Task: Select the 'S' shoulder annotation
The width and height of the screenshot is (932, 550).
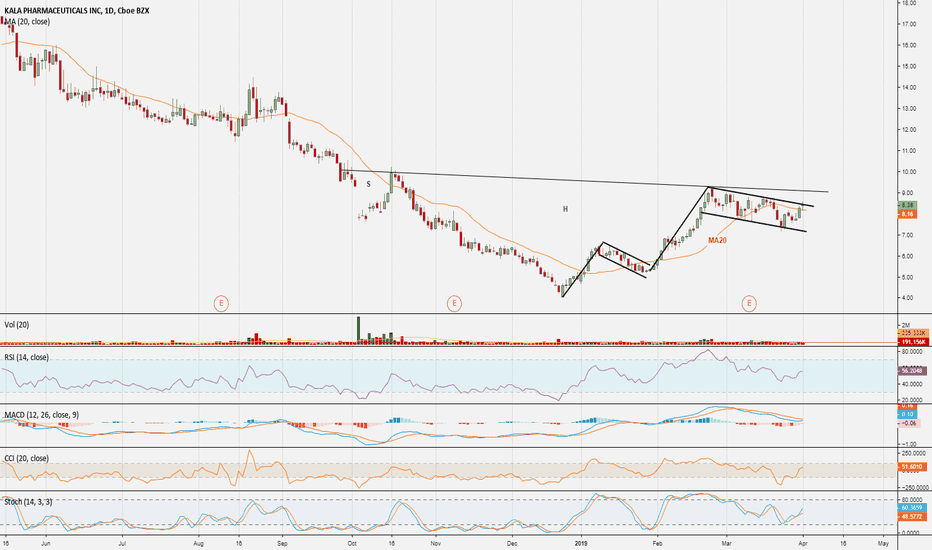Action: coord(369,184)
